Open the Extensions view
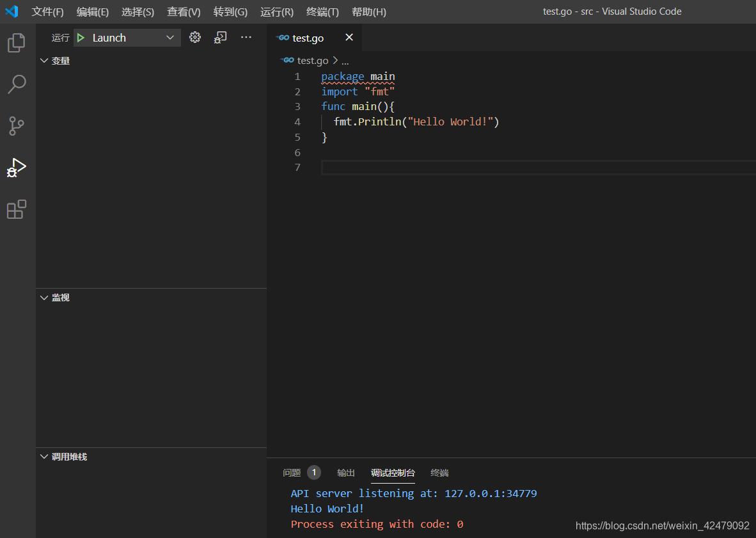This screenshot has width=756, height=538. click(x=17, y=209)
